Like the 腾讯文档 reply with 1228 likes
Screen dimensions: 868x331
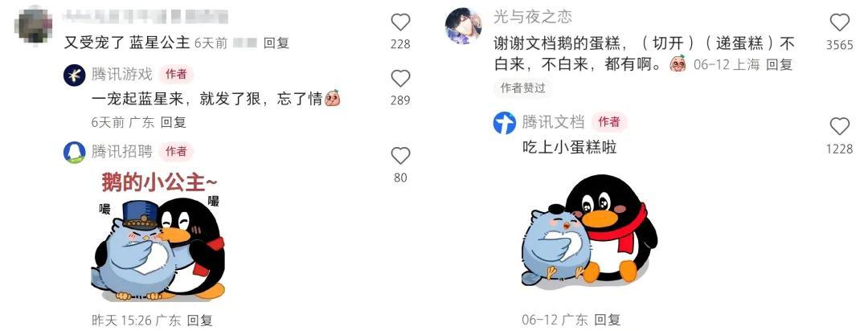pyautogui.click(x=840, y=127)
